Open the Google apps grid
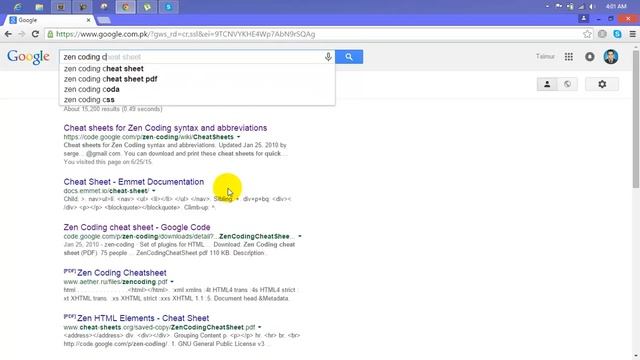Screen dimensions: 640x360 [569, 57]
